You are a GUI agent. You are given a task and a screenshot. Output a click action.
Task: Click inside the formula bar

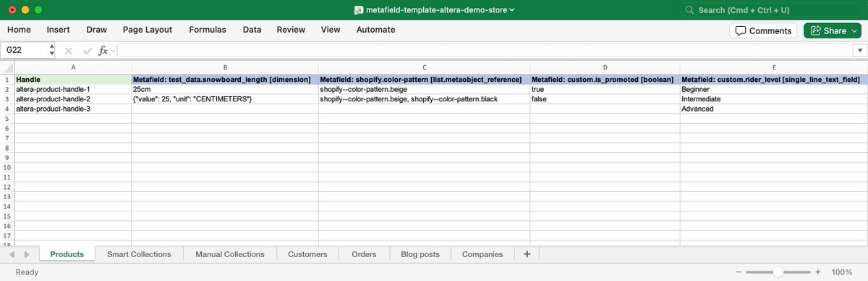click(485, 51)
